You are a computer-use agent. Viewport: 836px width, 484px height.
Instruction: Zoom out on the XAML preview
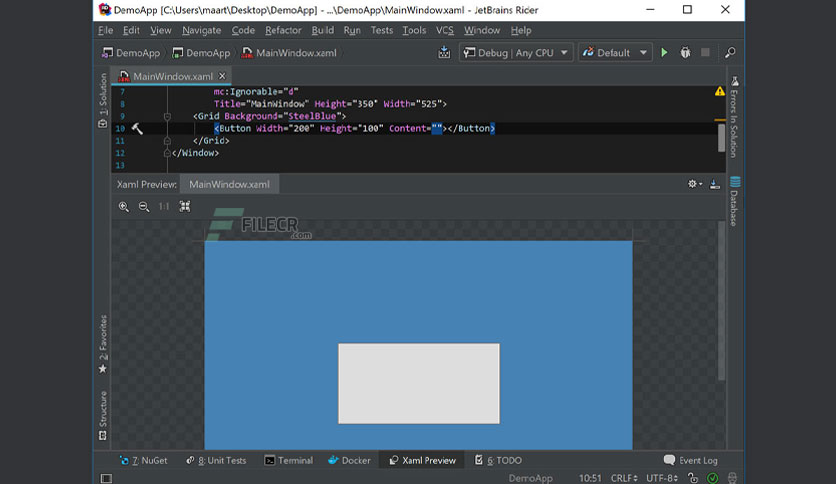coord(144,206)
